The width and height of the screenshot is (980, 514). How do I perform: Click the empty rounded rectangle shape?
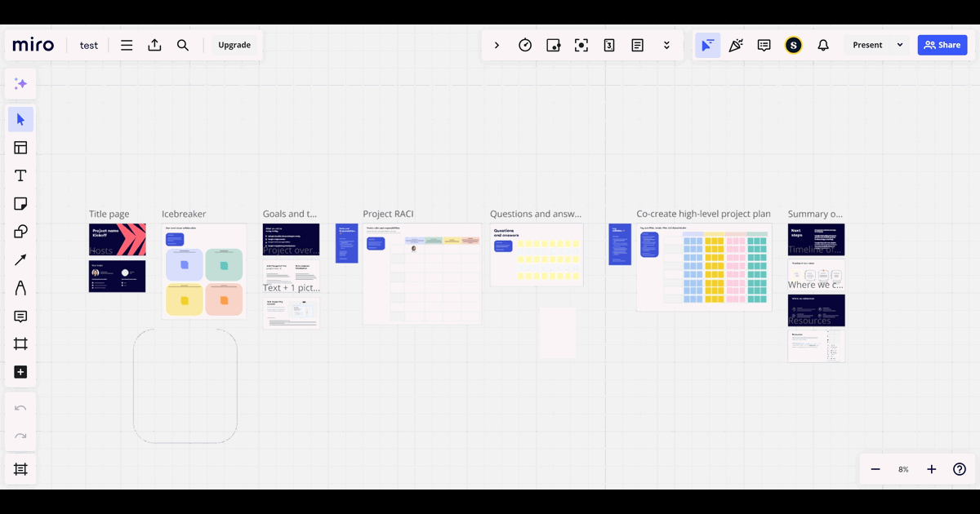pyautogui.click(x=185, y=386)
